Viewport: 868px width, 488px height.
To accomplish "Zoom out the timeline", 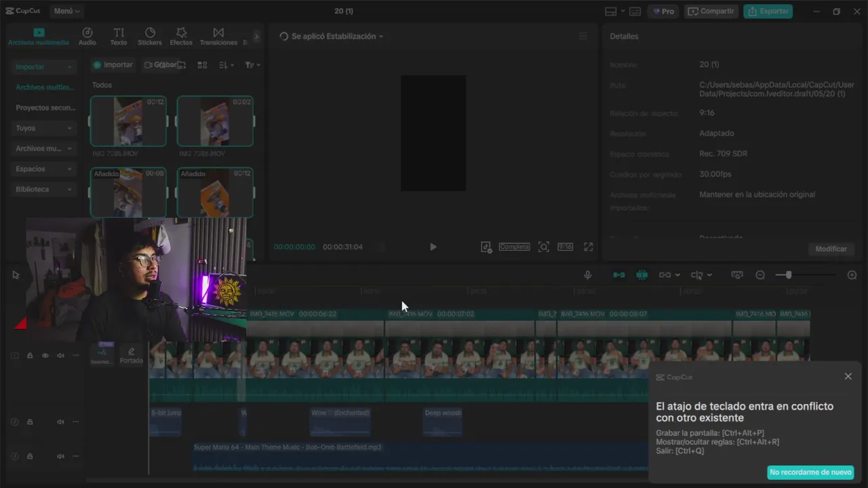I will click(x=760, y=275).
